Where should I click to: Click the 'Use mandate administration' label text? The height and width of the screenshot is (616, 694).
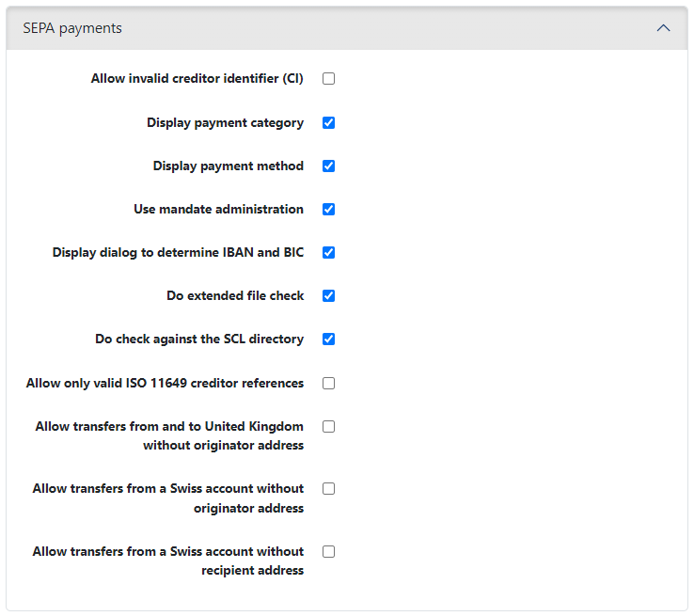pos(218,209)
